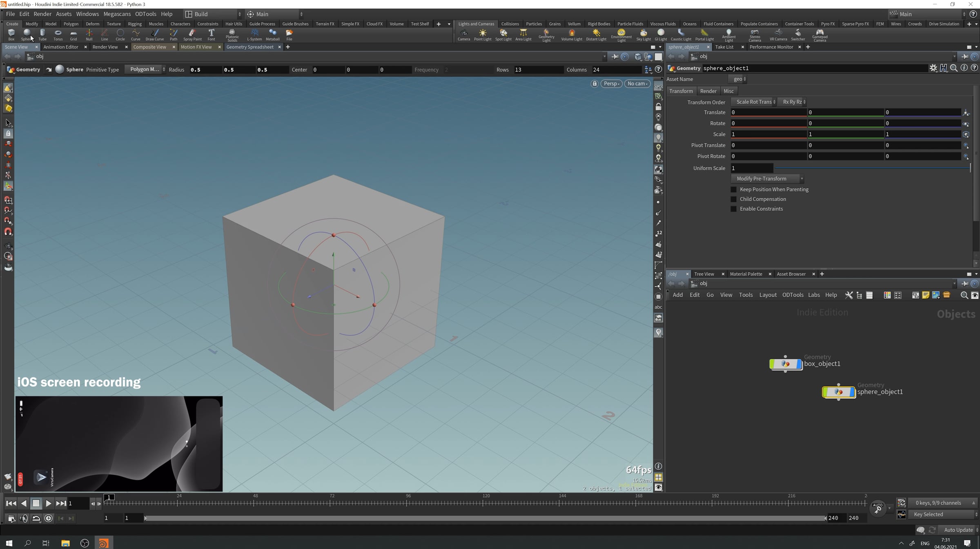The width and height of the screenshot is (980, 549).
Task: Toggle the Child Compensation checkbox
Action: (x=733, y=199)
